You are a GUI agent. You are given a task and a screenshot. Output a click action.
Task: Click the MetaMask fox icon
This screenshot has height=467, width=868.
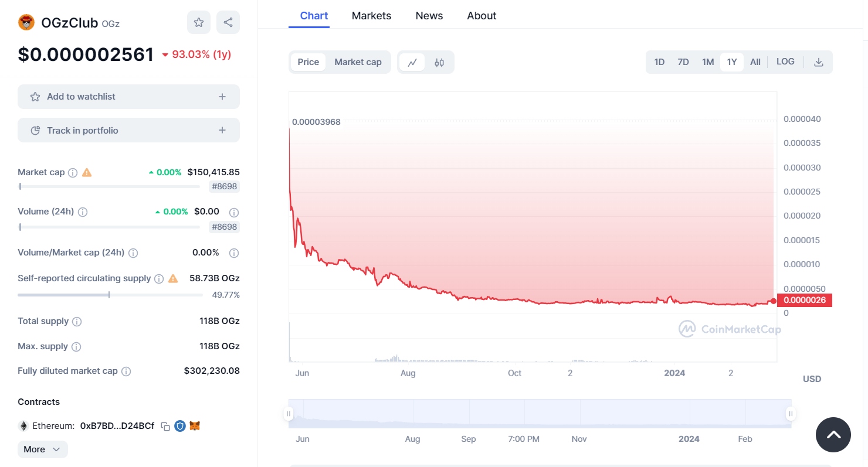[x=195, y=426]
